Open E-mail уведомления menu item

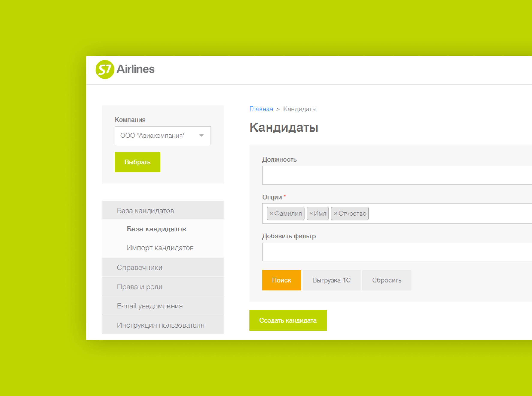click(x=163, y=306)
